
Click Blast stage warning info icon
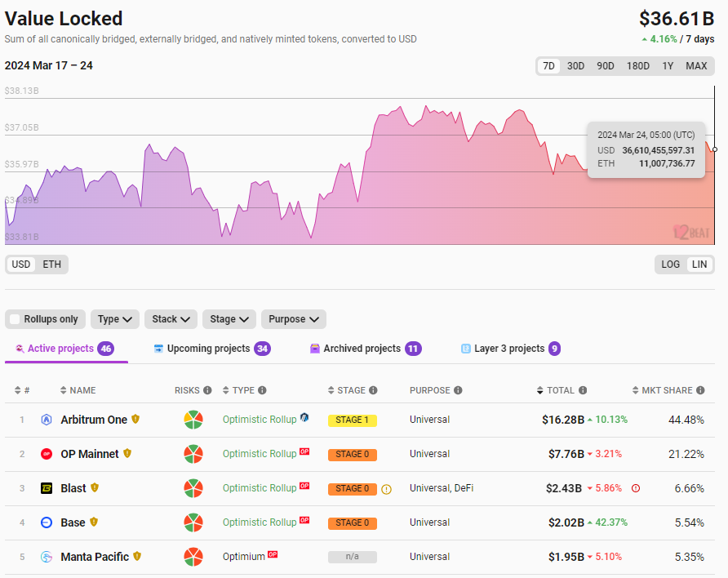[386, 489]
